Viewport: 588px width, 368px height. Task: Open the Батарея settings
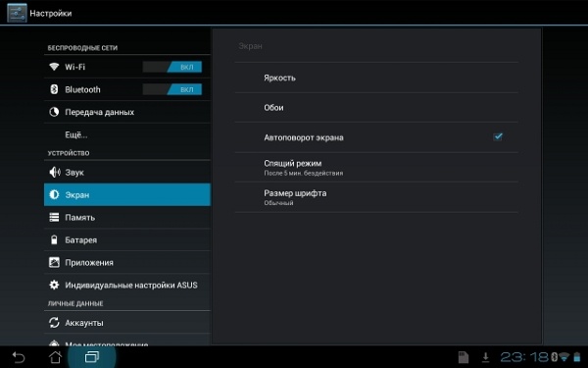pyautogui.click(x=127, y=239)
